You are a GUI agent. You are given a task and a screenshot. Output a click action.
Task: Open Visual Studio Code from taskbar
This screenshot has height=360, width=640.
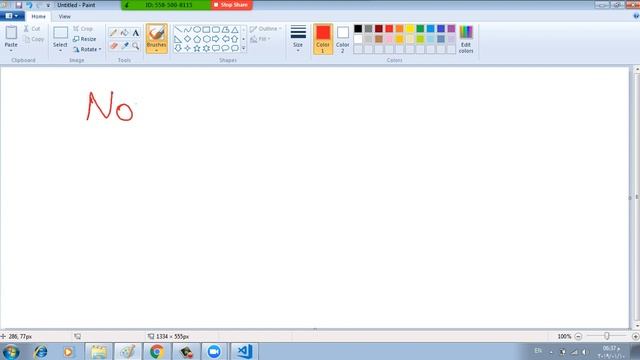click(244, 351)
